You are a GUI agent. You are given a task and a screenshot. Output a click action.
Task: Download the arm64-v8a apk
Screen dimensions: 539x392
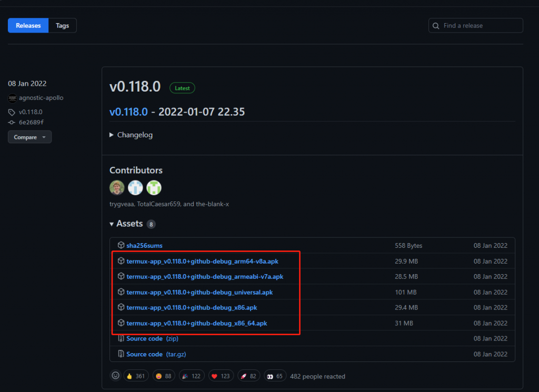click(x=203, y=262)
